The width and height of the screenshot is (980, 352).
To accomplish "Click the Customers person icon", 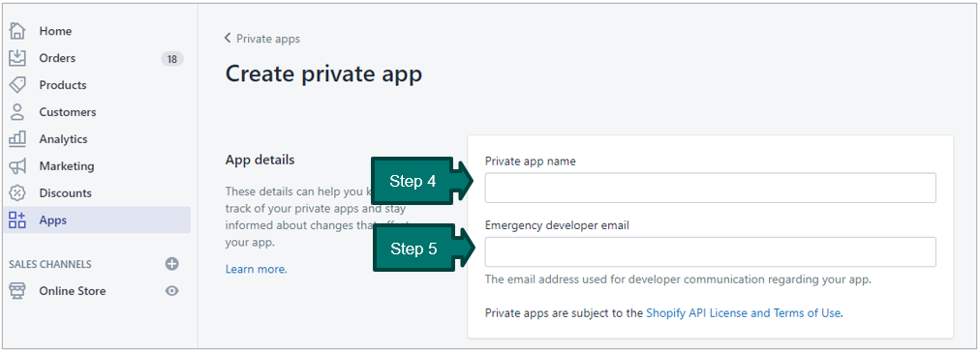I will (17, 112).
